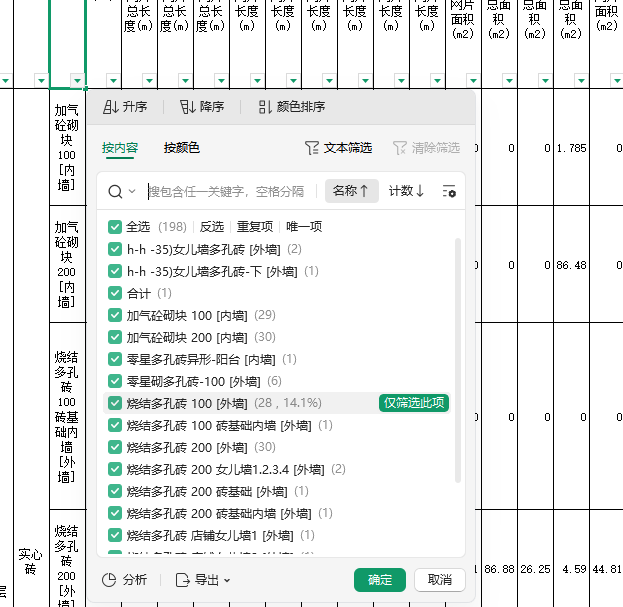Select cell 加气砼砌块 100 [内墙]

point(67,147)
